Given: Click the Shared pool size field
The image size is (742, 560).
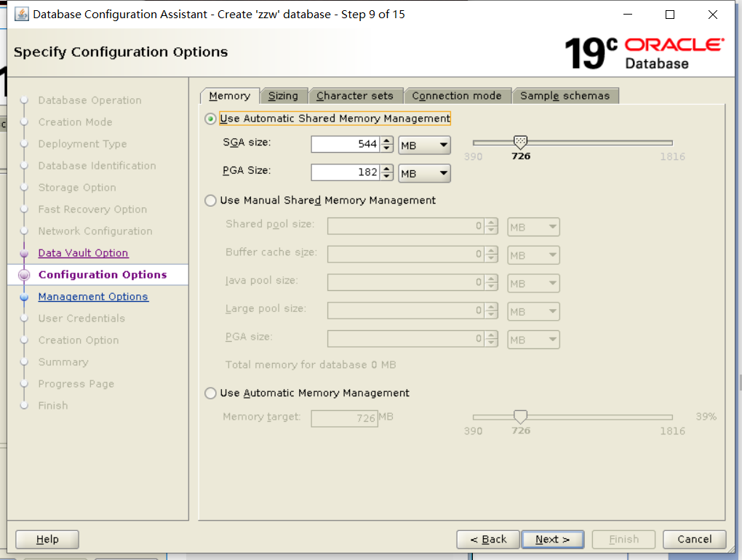Looking at the screenshot, I should coord(405,226).
